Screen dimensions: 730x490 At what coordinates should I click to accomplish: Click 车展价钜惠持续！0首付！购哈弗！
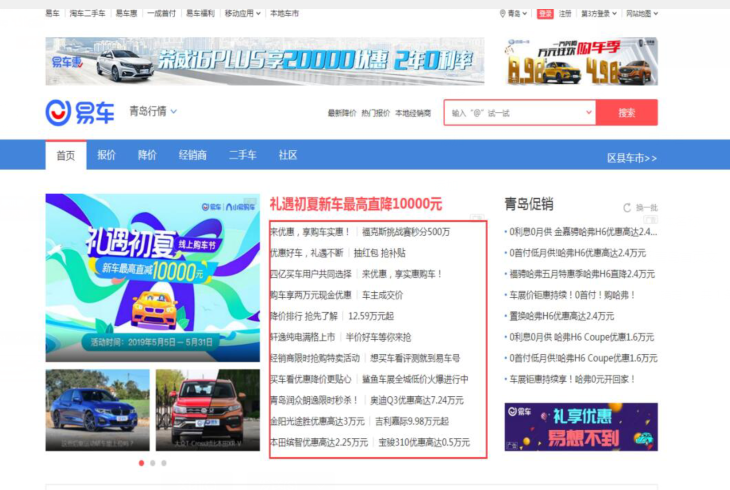[572, 295]
